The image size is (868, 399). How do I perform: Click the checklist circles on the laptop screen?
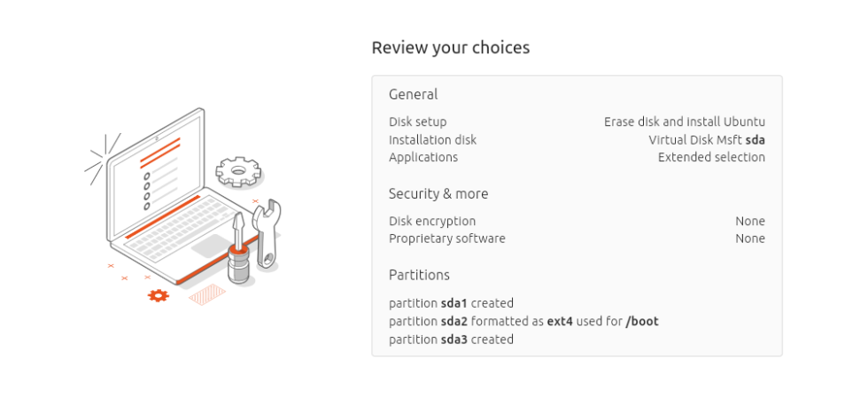pyautogui.click(x=147, y=191)
